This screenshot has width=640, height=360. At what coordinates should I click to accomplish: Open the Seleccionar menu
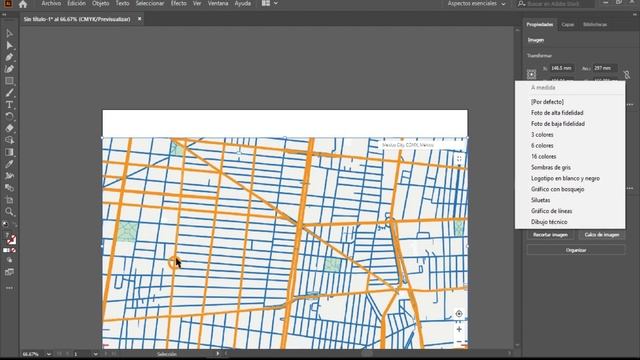(x=150, y=3)
